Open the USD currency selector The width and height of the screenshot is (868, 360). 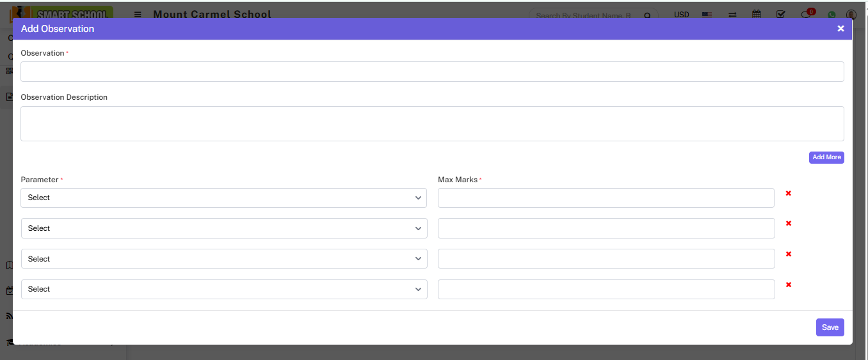pyautogui.click(x=681, y=14)
